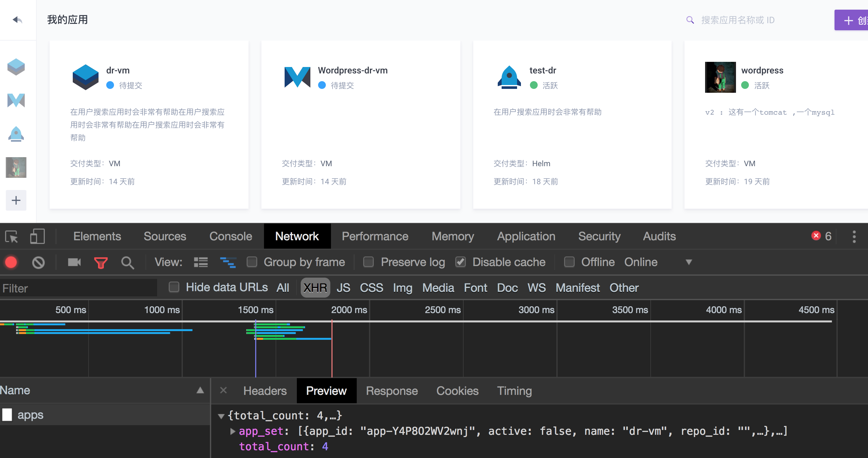Click inside the network Filter field
The height and width of the screenshot is (458, 868).
coord(78,288)
